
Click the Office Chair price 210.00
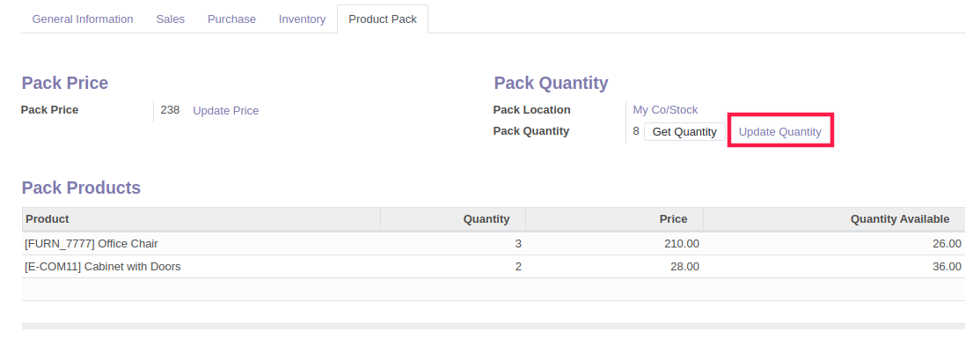(x=682, y=244)
